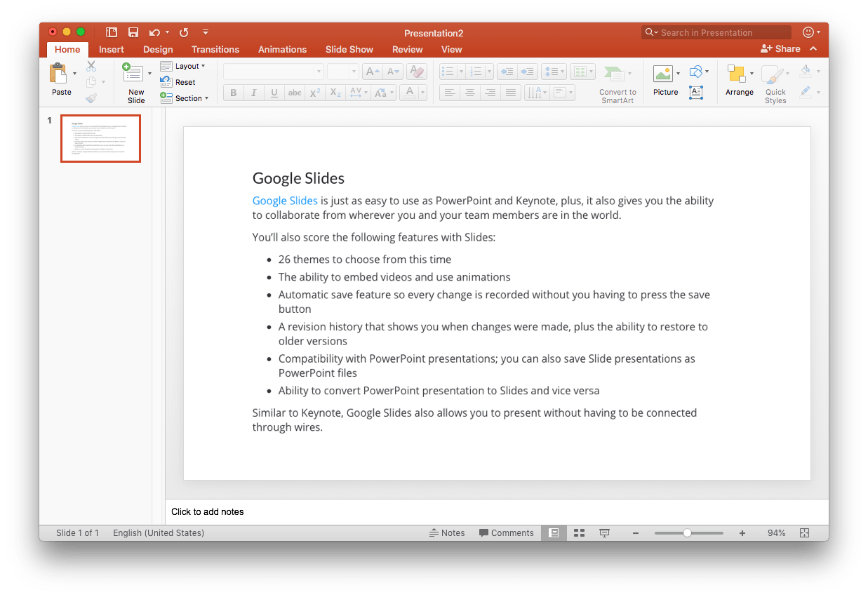Open the Section dropdown

click(185, 98)
